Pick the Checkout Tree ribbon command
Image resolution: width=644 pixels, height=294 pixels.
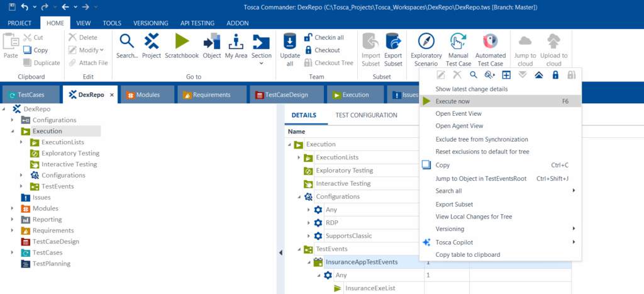point(328,63)
